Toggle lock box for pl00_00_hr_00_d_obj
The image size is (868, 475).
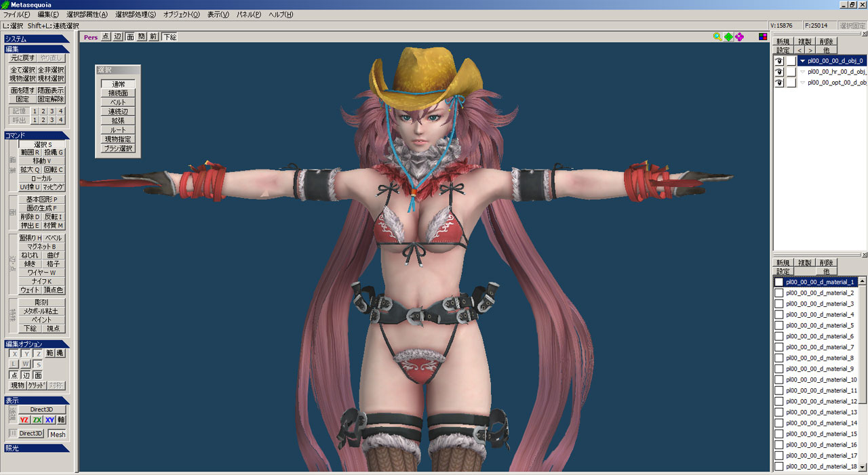791,72
